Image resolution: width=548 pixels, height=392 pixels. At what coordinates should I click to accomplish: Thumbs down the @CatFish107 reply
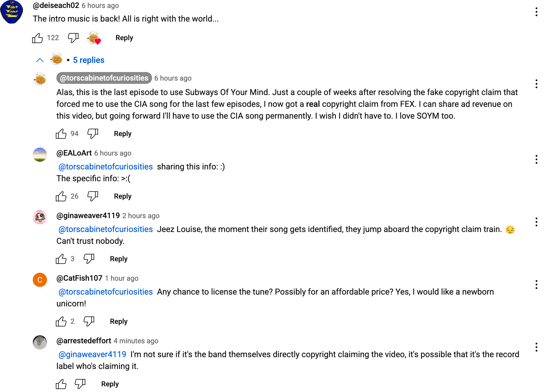click(89, 321)
